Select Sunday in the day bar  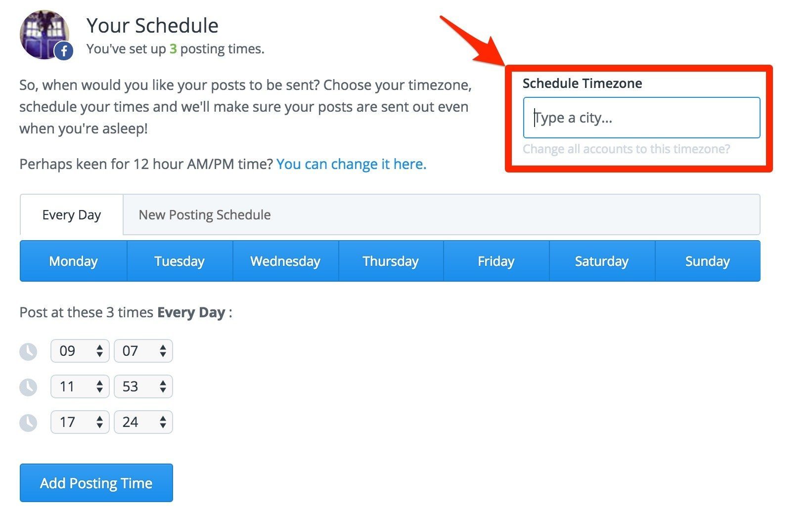click(707, 261)
